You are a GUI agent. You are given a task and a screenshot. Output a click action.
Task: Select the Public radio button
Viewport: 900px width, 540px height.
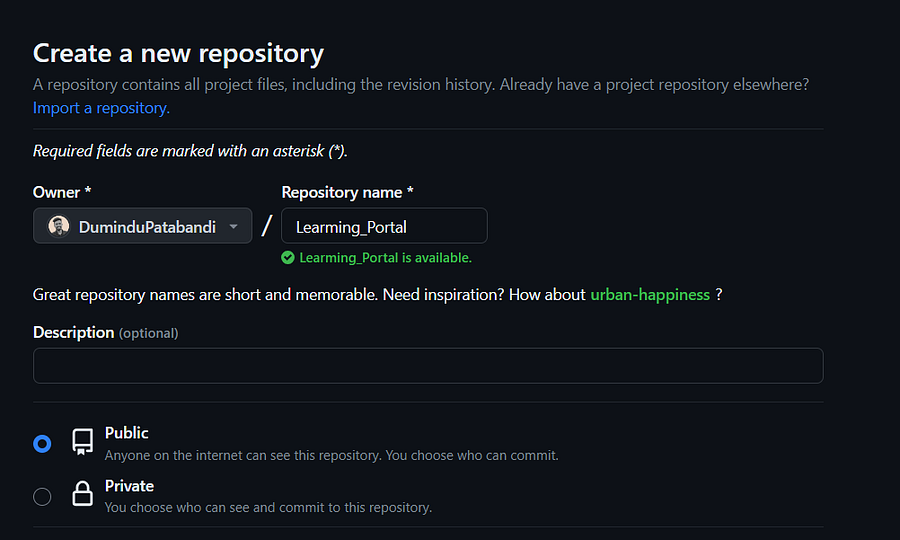pyautogui.click(x=42, y=444)
